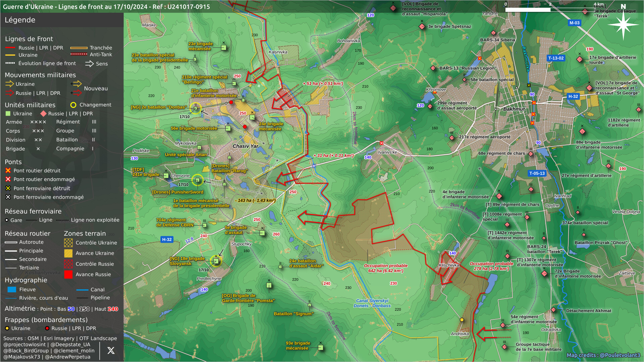
Task: Click the Avance Russie red swatch in the legend
Action: pos(68,275)
